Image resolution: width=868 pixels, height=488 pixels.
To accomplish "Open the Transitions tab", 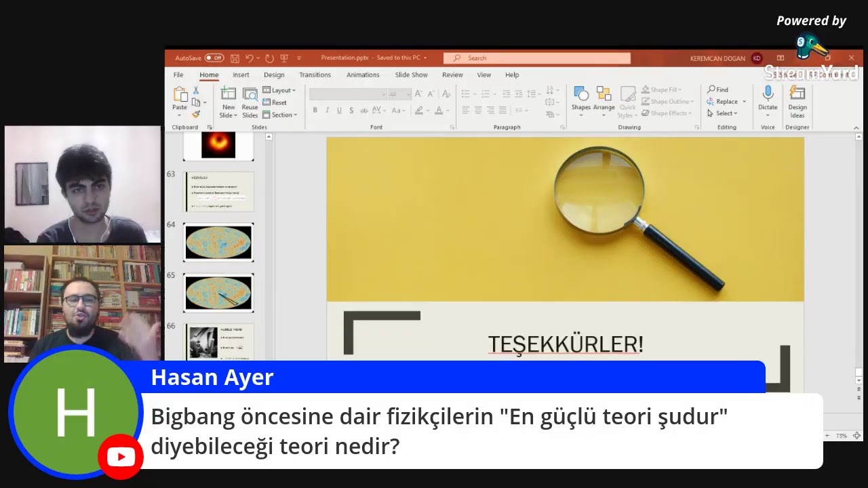I will coord(315,75).
